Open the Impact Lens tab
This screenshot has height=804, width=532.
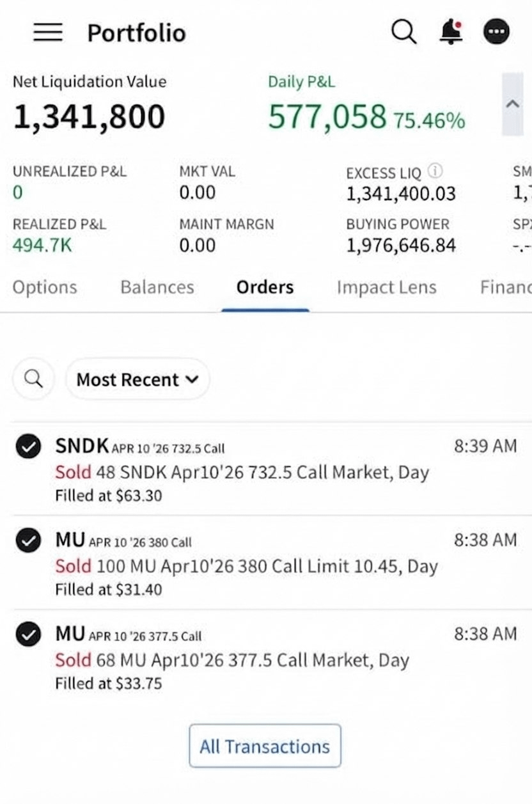386,288
